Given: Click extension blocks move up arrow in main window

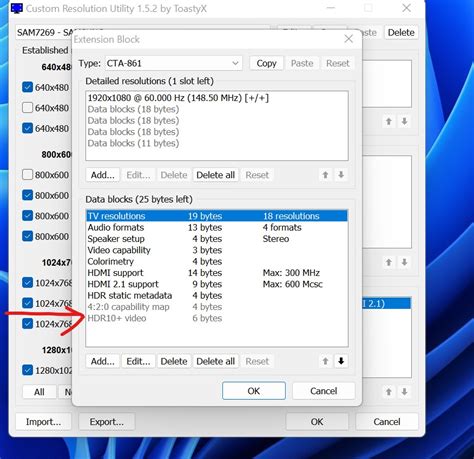Looking at the screenshot, I should pos(389,392).
